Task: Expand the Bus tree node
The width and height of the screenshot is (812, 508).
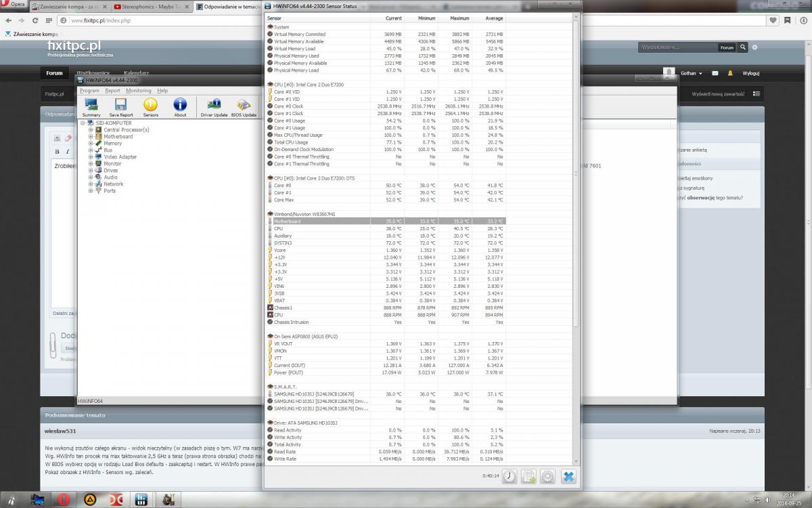Action: pyautogui.click(x=90, y=150)
